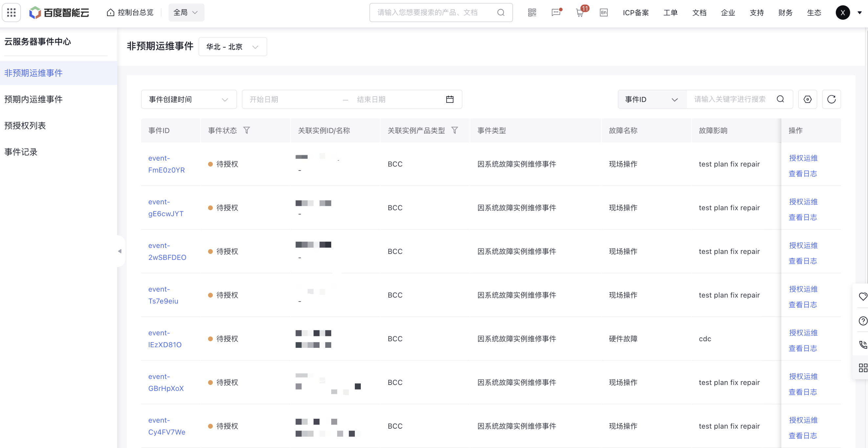Open the message notification icon
The image size is (868, 448).
pos(556,12)
